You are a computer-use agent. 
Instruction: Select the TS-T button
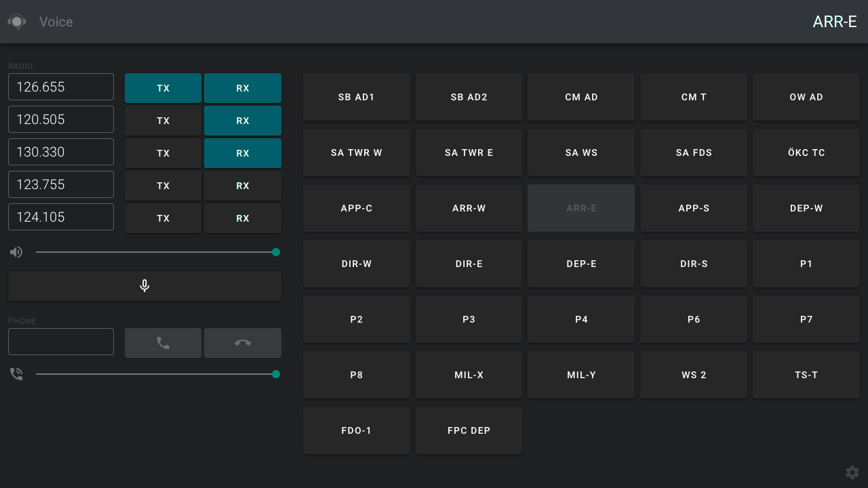coord(806,375)
